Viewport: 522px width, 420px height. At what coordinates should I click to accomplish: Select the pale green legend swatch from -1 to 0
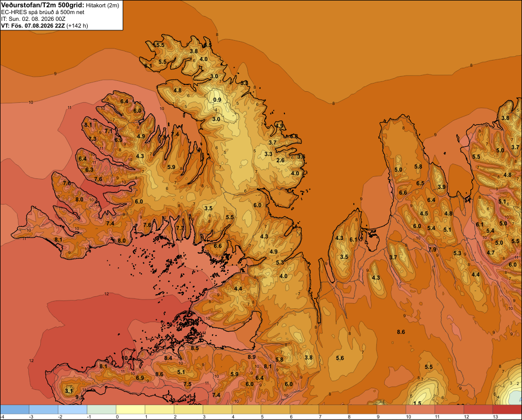[x=102, y=409]
